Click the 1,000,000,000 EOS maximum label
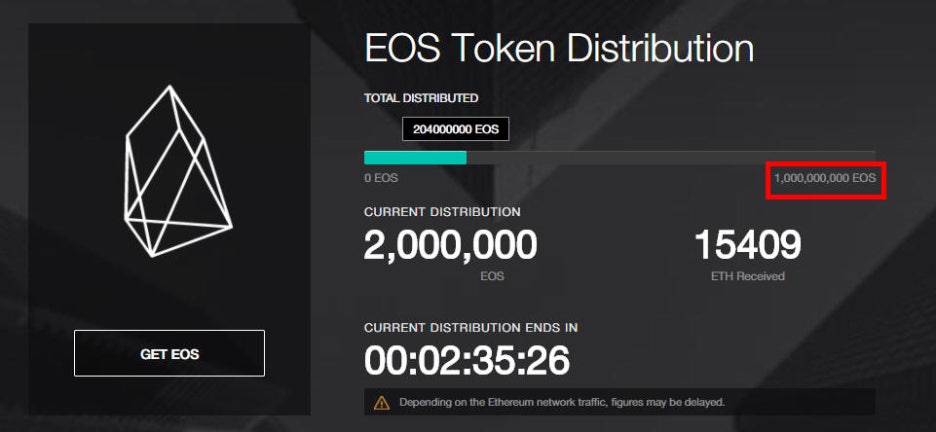Viewport: 936px width, 432px height. click(824, 178)
